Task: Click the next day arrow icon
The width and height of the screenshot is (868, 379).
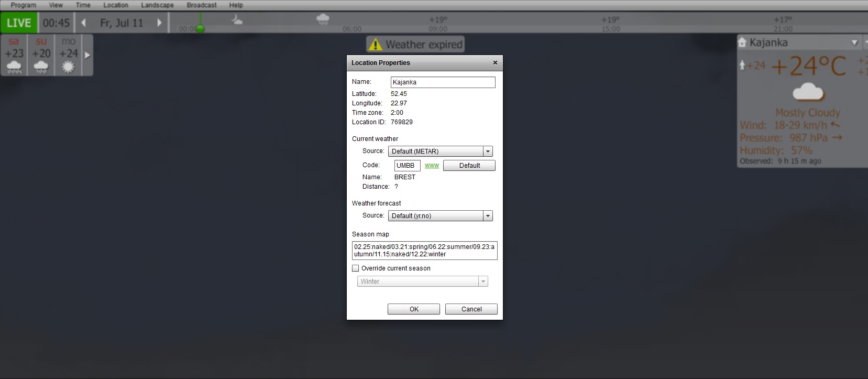Action: (159, 23)
